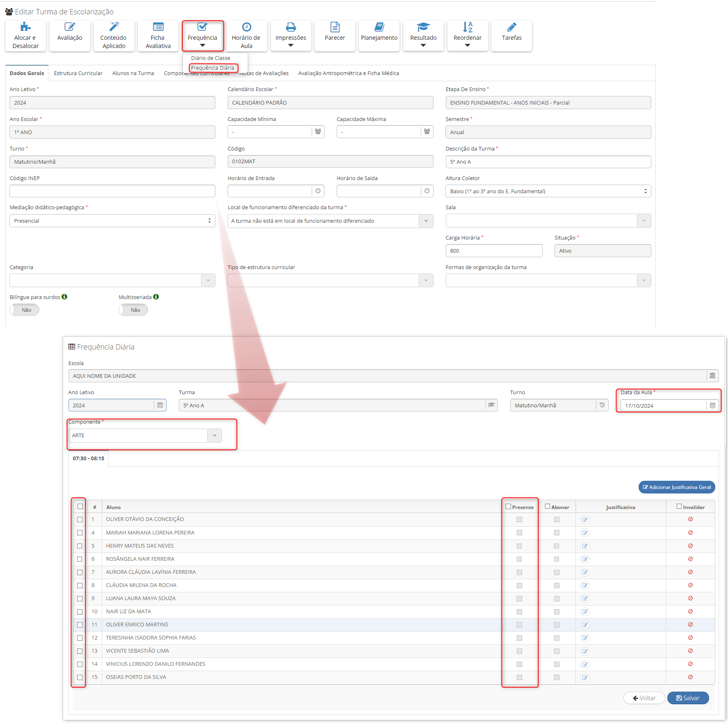Expand the Componente dropdown showing ARTE
Screen dimensions: 728x724
click(x=215, y=436)
